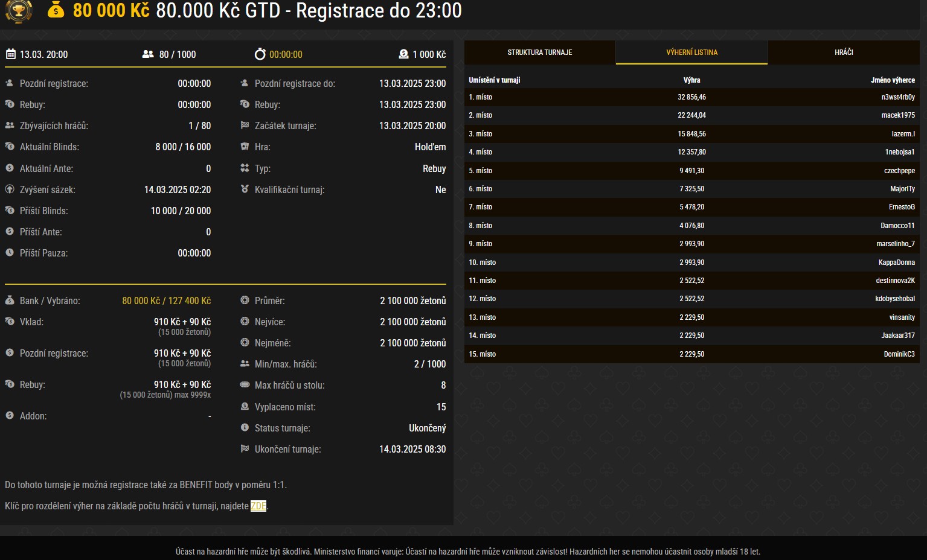Click player name lazerm.l
This screenshot has height=560, width=927.
point(903,134)
